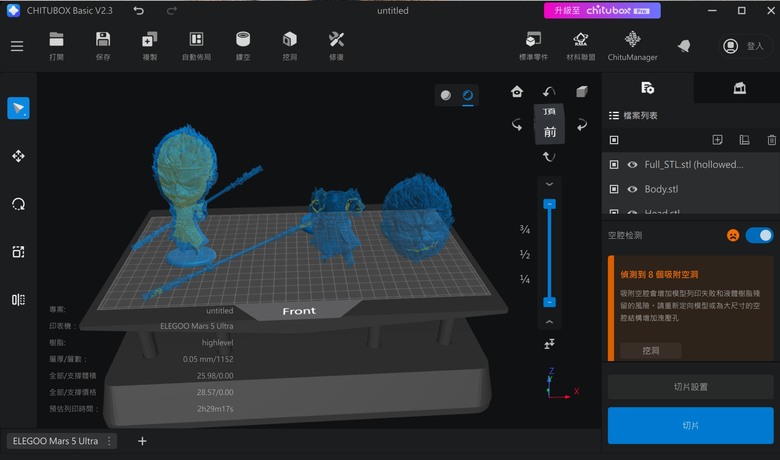Click the Dig Hole (挖洞) toolbar icon
Screen dimensions: 780x460
click(x=290, y=46)
